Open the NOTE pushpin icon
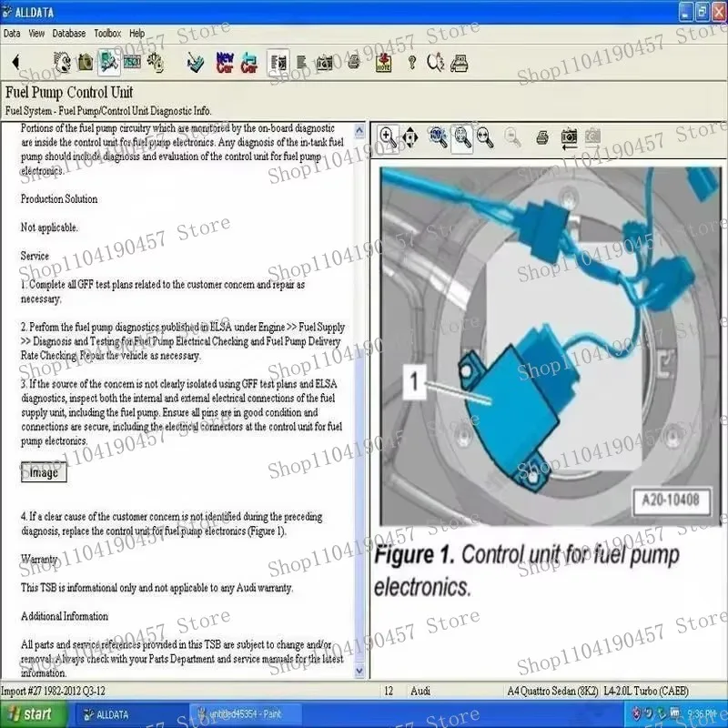 (383, 63)
